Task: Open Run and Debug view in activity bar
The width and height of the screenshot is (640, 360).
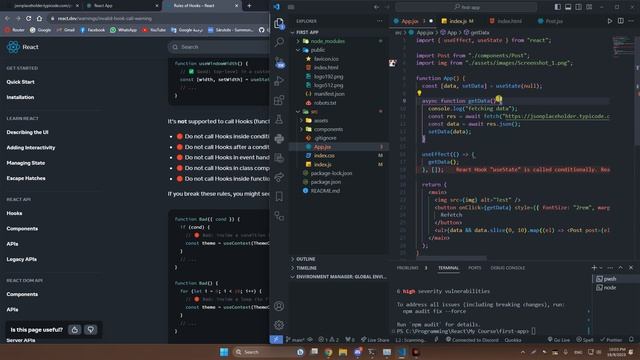Action: [x=279, y=81]
